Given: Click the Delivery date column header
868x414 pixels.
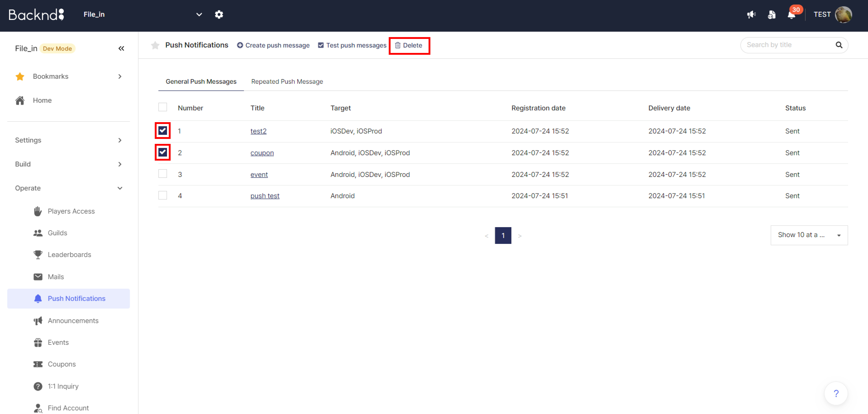Looking at the screenshot, I should [x=669, y=108].
